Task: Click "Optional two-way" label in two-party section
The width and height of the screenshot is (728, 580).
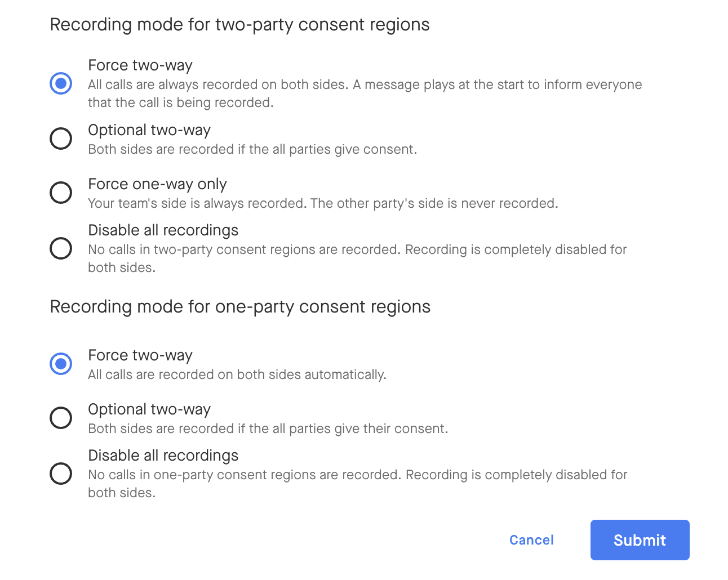Action: pos(149,130)
